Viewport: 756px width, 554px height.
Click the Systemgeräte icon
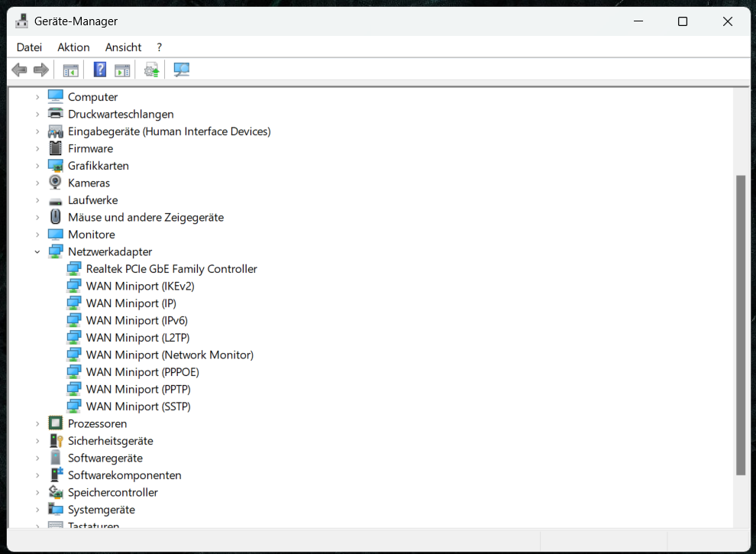(56, 509)
